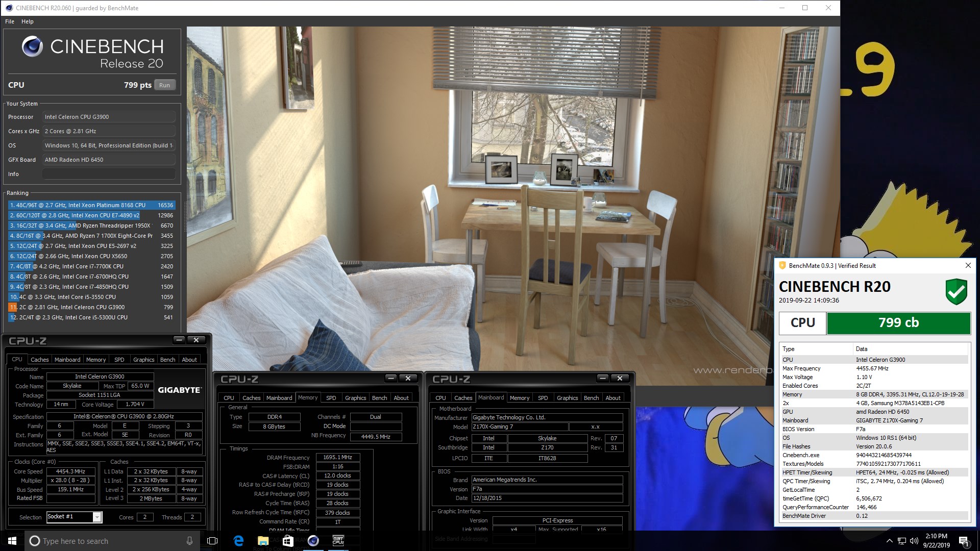Viewport: 980px width, 551px height.
Task: Switch to Cinebench via its taskbar icon
Action: (313, 541)
